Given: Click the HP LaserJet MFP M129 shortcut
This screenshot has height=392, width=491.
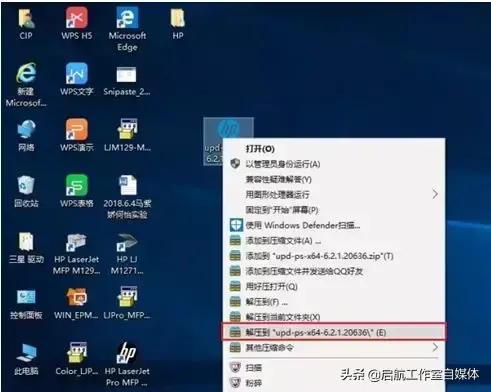Looking at the screenshot, I should pyautogui.click(x=77, y=253).
